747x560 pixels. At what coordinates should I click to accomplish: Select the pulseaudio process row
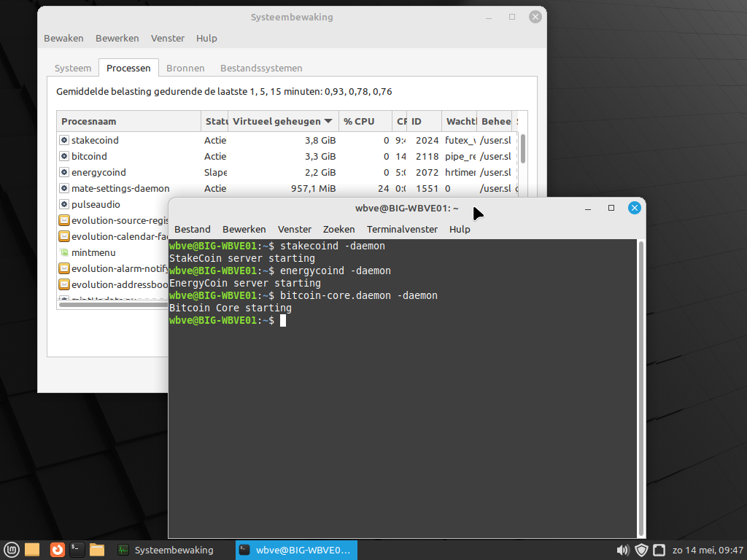[x=113, y=204]
